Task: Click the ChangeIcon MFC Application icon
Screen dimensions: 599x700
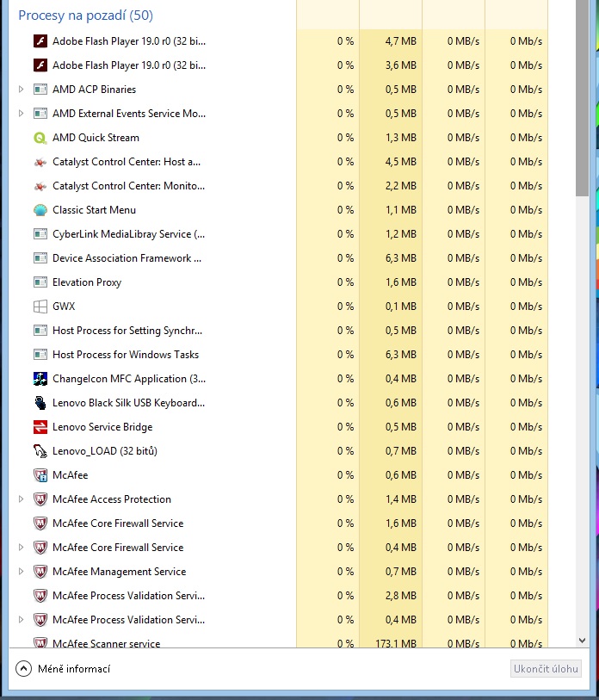Action: tap(40, 379)
